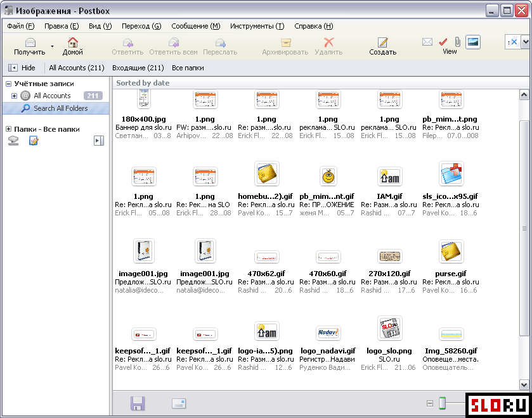Open the Сообщение menu
532x418 pixels.
point(195,26)
